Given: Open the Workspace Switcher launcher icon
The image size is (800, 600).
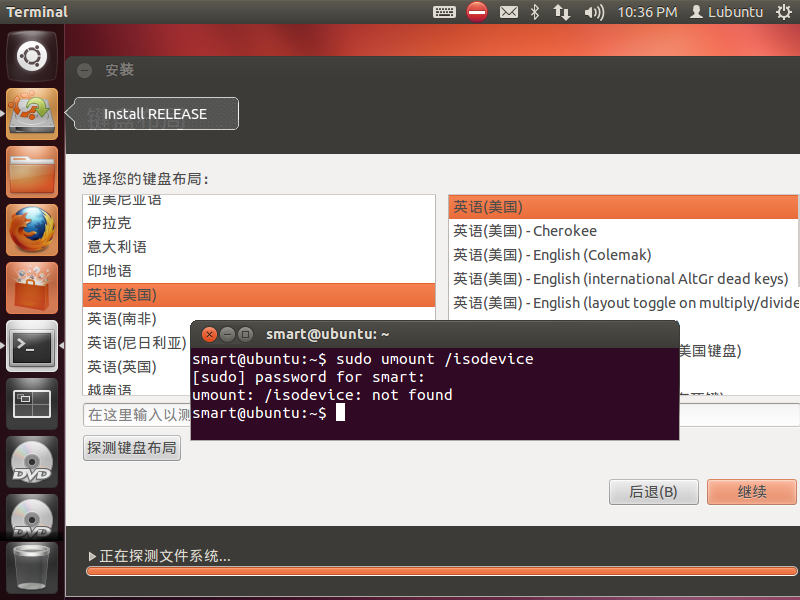Looking at the screenshot, I should pyautogui.click(x=32, y=404).
